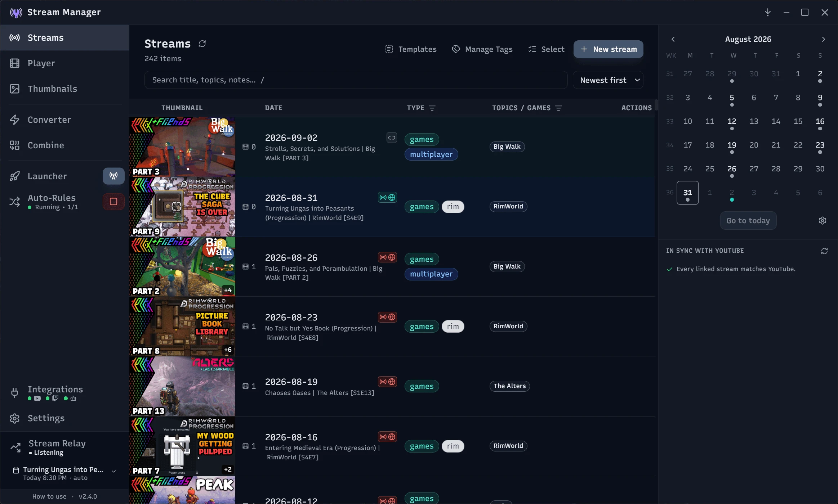Screen dimensions: 838x504
Task: Open Templates
Action: point(411,49)
